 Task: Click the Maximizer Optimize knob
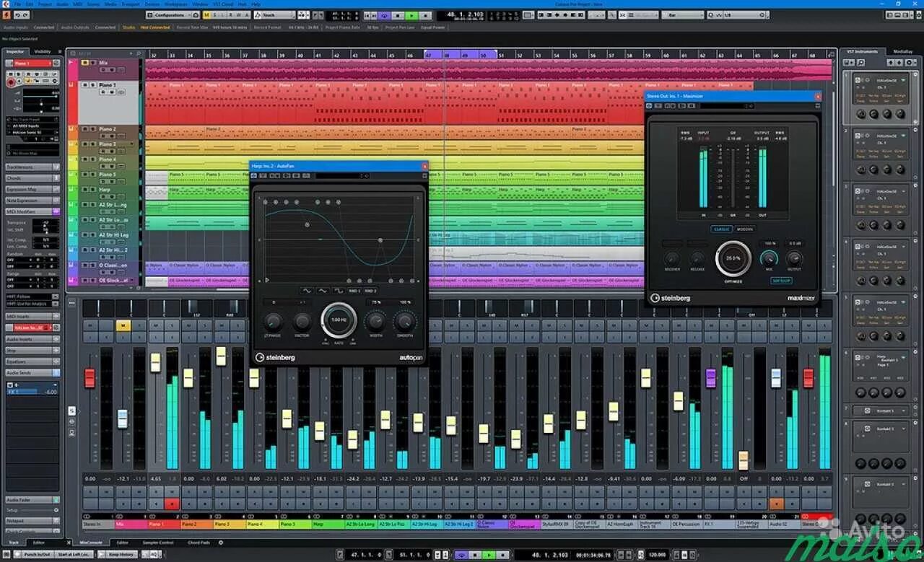tap(733, 258)
